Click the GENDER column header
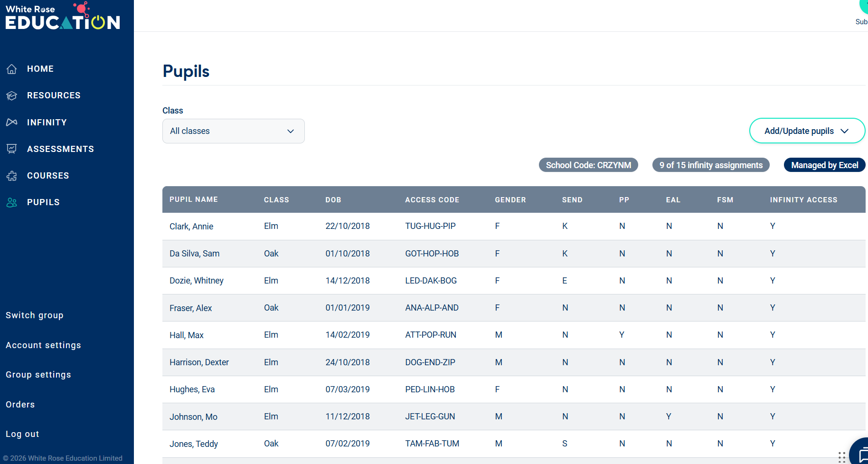This screenshot has width=868, height=464. 510,200
